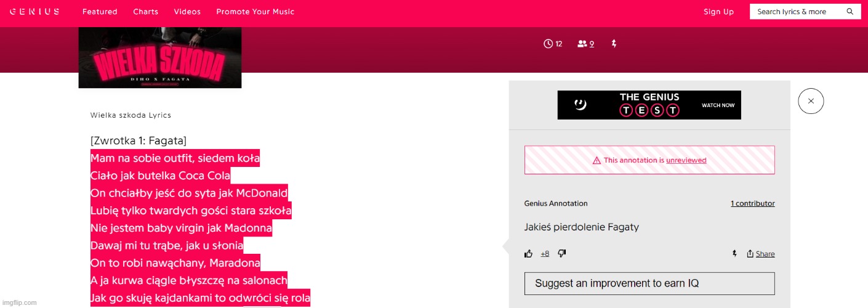Select lyric 'On chciałby jeść do syta jak McDonald'
Screen dimensions: 868x308
tap(189, 193)
